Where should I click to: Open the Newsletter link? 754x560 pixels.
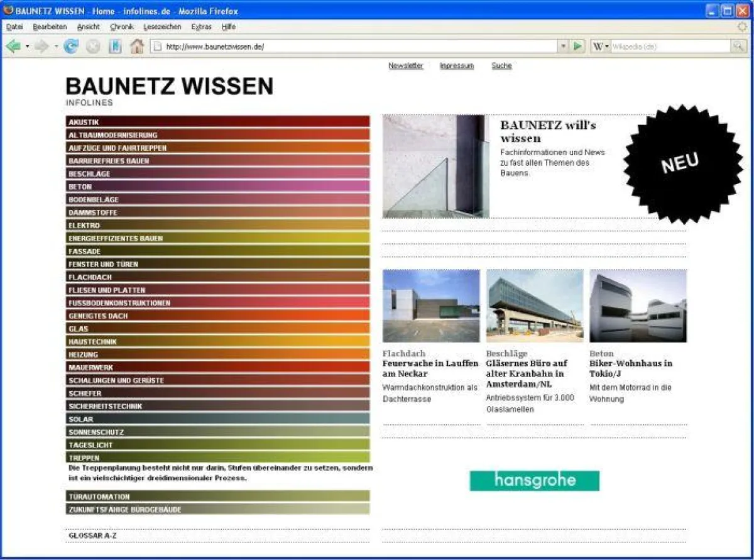405,65
